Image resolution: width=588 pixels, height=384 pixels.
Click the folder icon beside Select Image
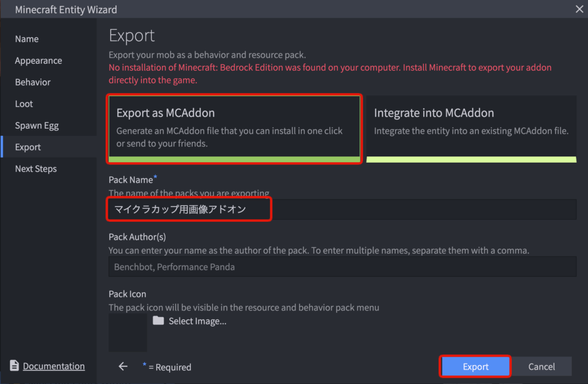158,321
